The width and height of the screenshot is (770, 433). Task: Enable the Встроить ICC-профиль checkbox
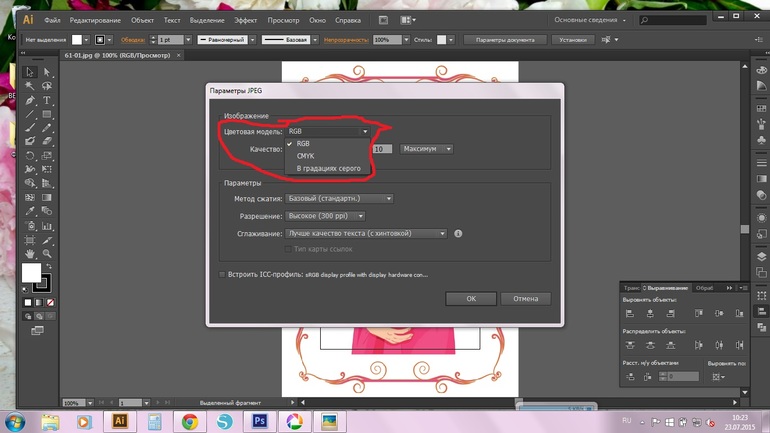point(222,274)
